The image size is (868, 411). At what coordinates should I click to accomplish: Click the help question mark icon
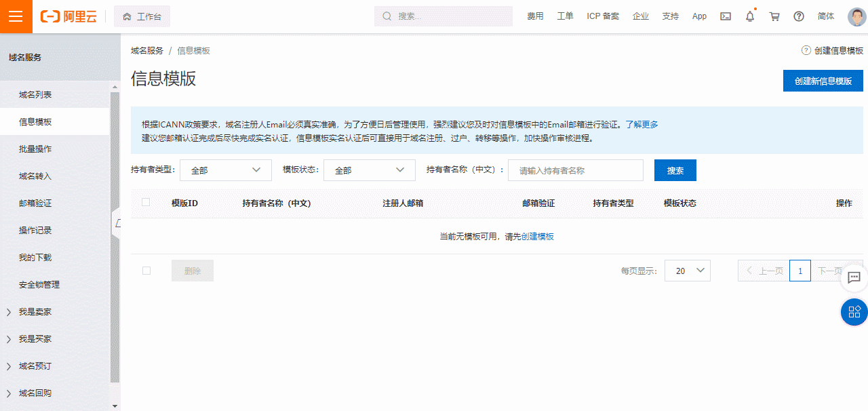coord(799,16)
